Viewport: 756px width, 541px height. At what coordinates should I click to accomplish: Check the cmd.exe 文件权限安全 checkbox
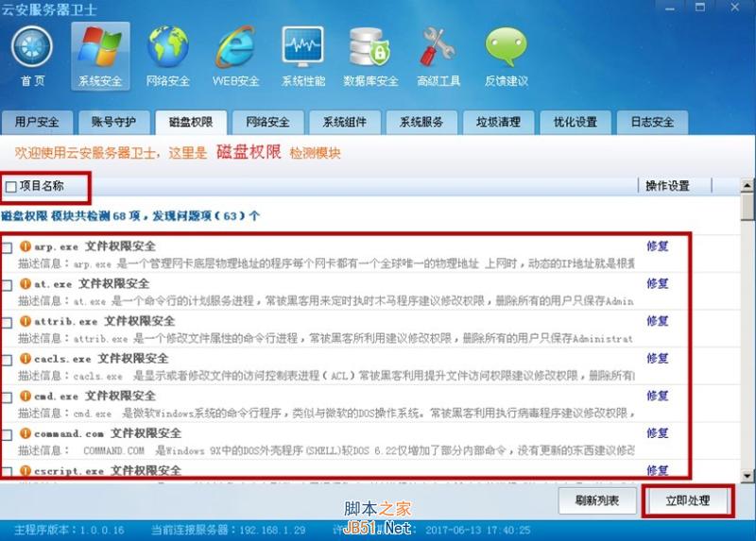tap(8, 397)
